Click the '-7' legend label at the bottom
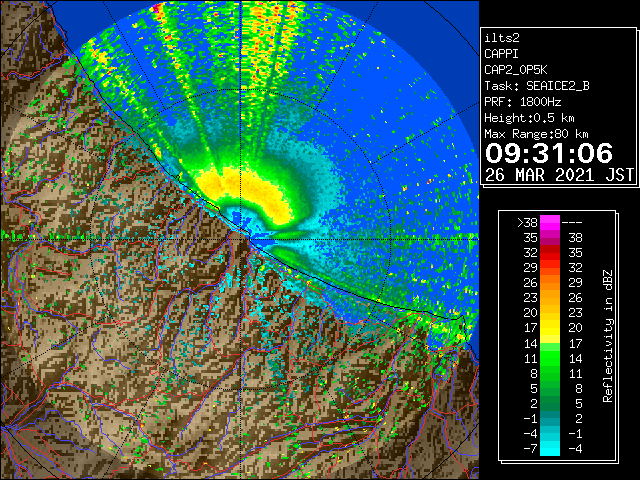The height and width of the screenshot is (480, 640). click(x=530, y=448)
